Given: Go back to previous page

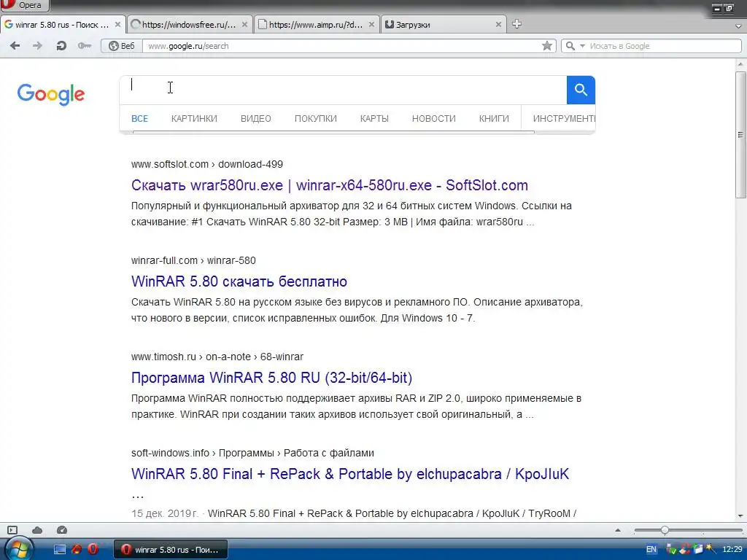Looking at the screenshot, I should [x=15, y=46].
